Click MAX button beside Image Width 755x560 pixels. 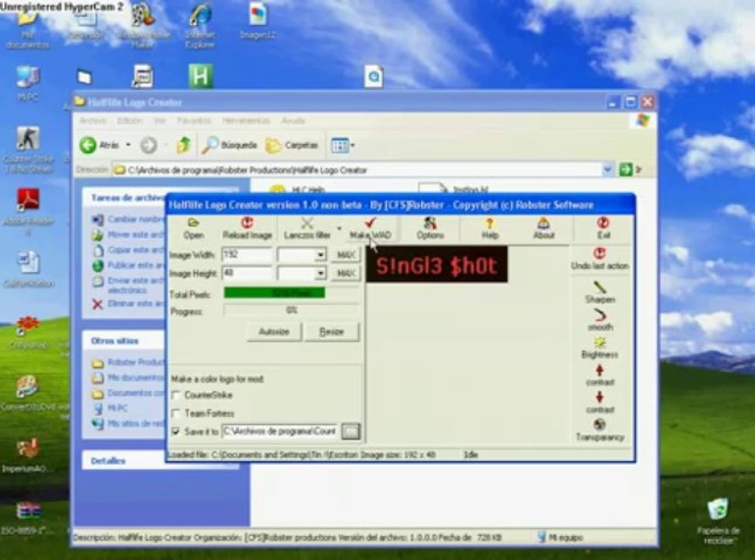tap(346, 255)
